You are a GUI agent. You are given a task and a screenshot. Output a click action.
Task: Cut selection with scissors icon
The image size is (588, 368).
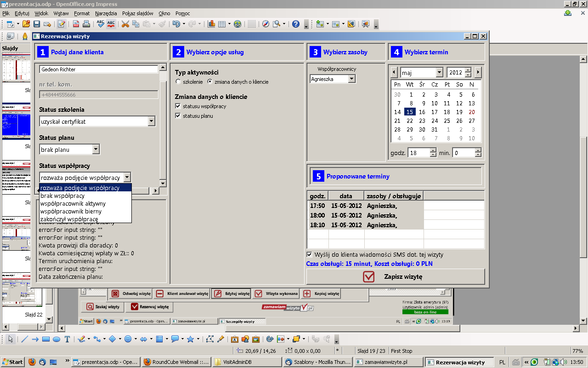[125, 24]
